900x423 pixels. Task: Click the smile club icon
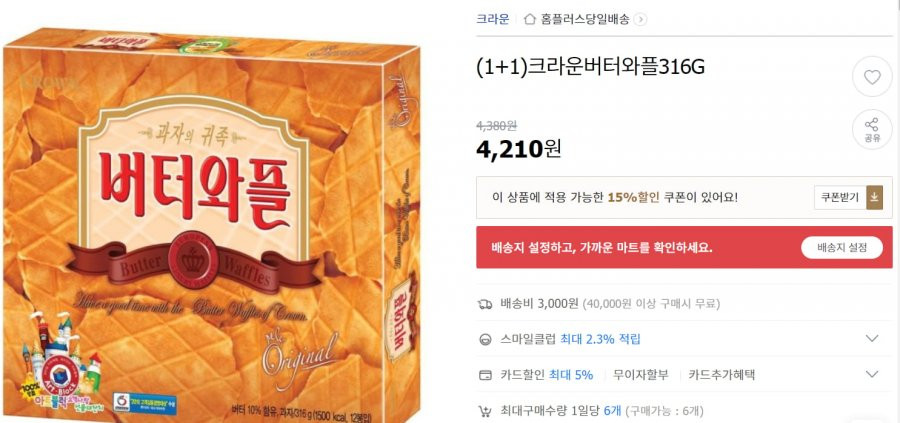(485, 339)
